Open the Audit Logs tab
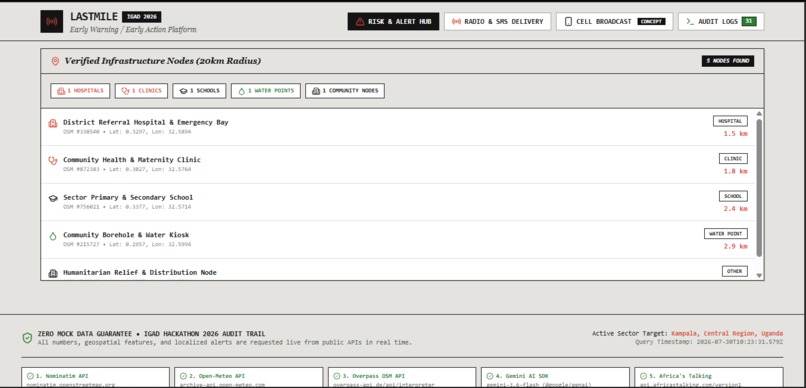This screenshot has height=388, width=806. click(721, 22)
